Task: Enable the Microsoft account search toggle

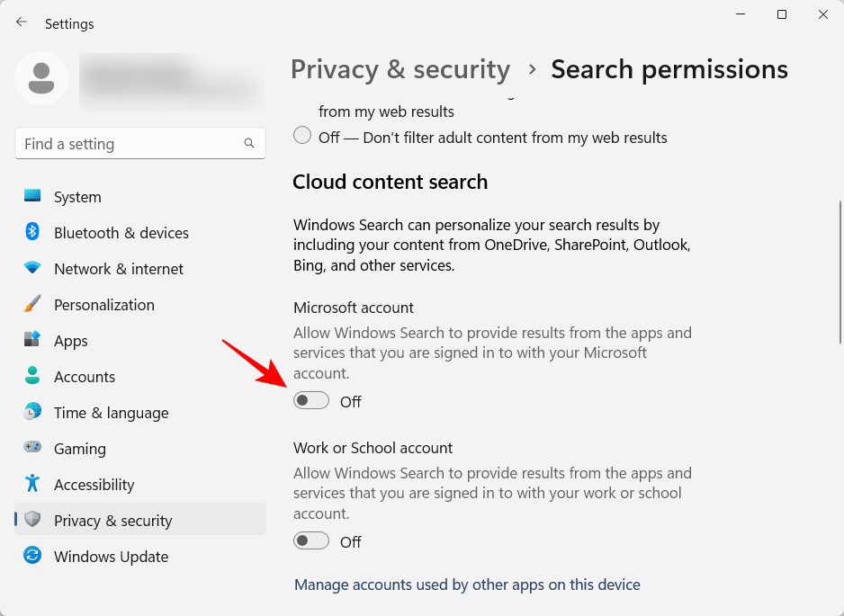Action: click(311, 399)
